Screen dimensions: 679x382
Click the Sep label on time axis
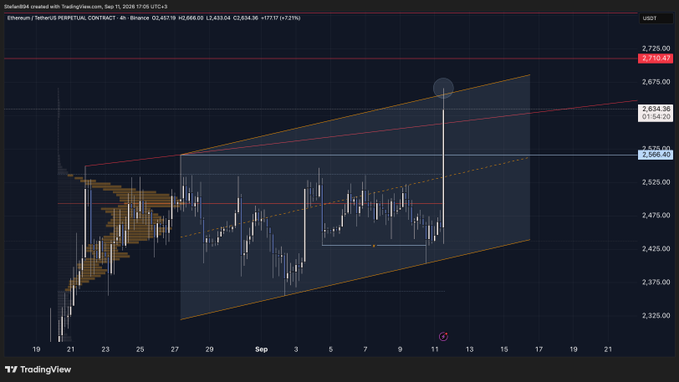point(261,349)
